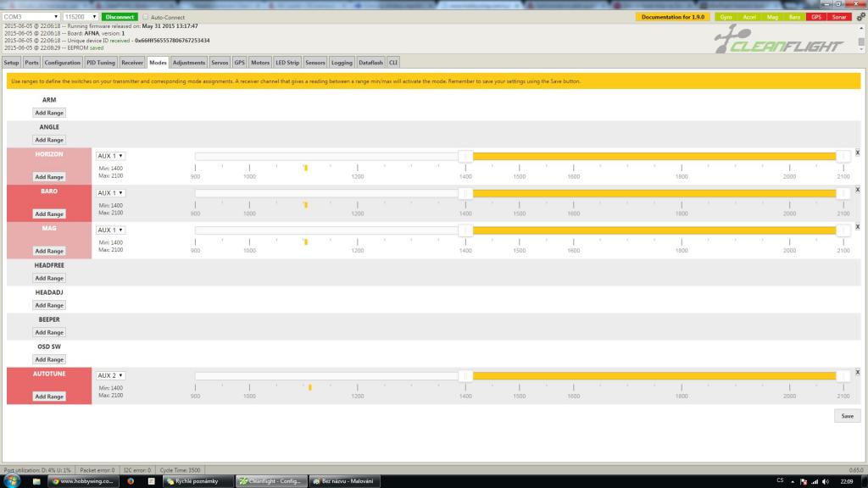Open the settings gear icon
Image resolution: width=868 pixels, height=488 pixels.
(860, 17)
